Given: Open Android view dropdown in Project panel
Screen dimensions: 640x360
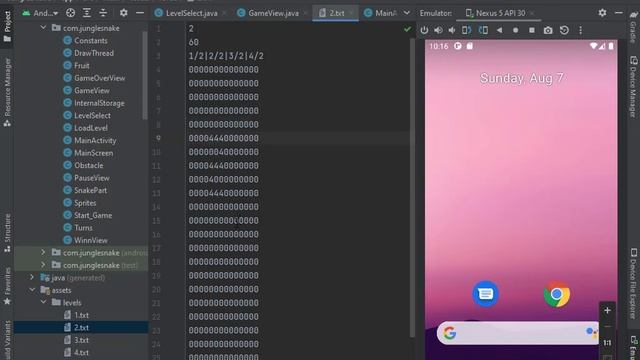Looking at the screenshot, I should 40,13.
